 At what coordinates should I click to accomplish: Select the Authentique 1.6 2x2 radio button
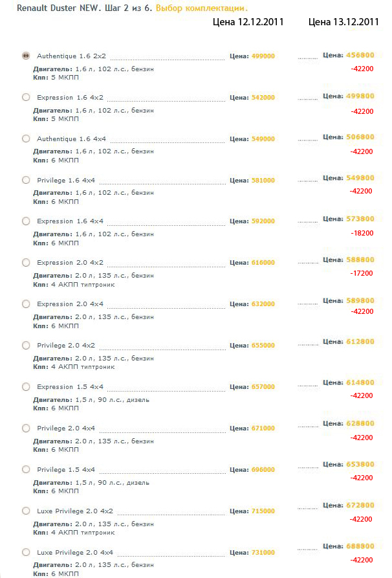coord(26,56)
